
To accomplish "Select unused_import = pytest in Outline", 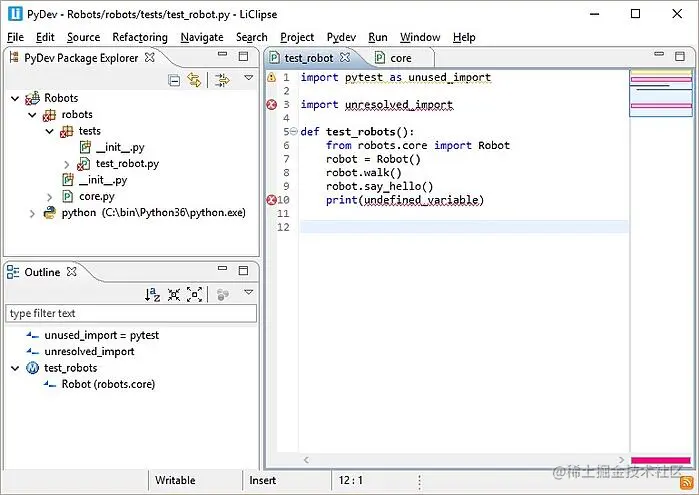I will (101, 335).
